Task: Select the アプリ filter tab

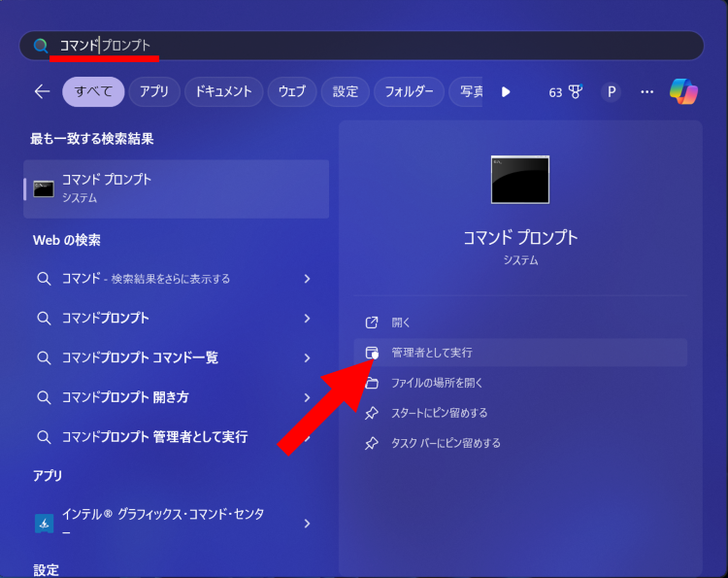Action: [x=153, y=91]
